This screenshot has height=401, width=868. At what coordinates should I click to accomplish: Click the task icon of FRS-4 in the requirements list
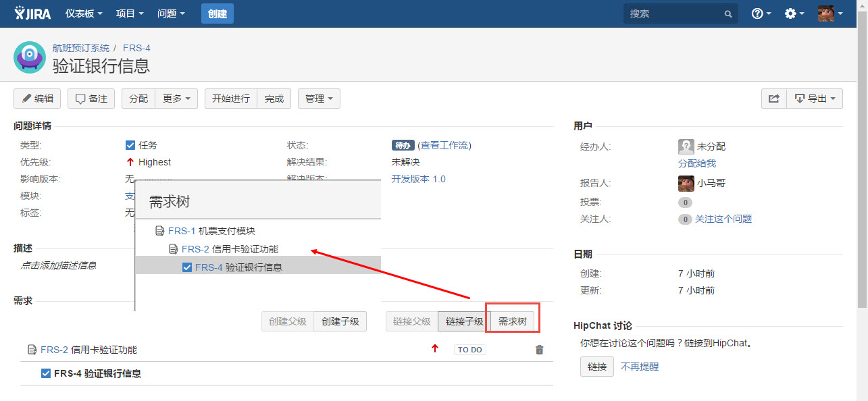(x=46, y=373)
